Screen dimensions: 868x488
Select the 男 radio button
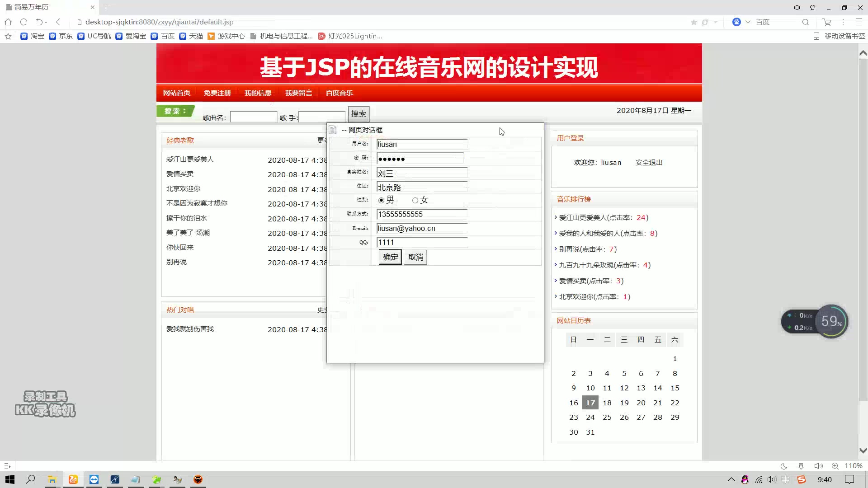[x=382, y=200]
